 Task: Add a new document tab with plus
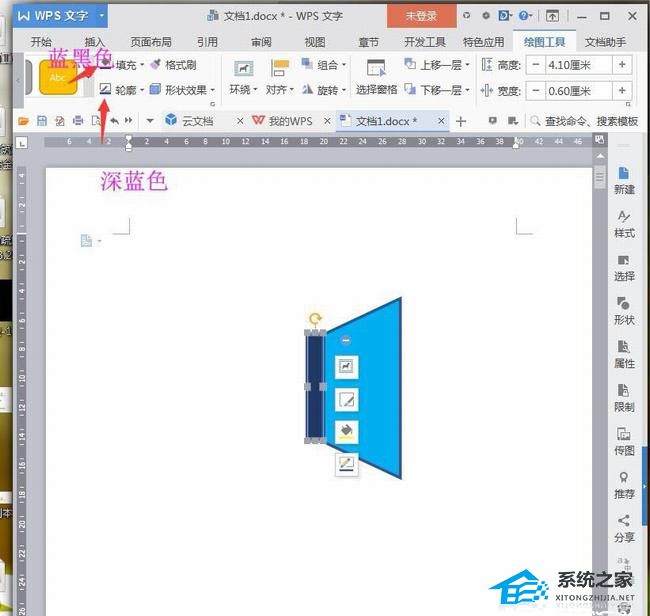[461, 121]
